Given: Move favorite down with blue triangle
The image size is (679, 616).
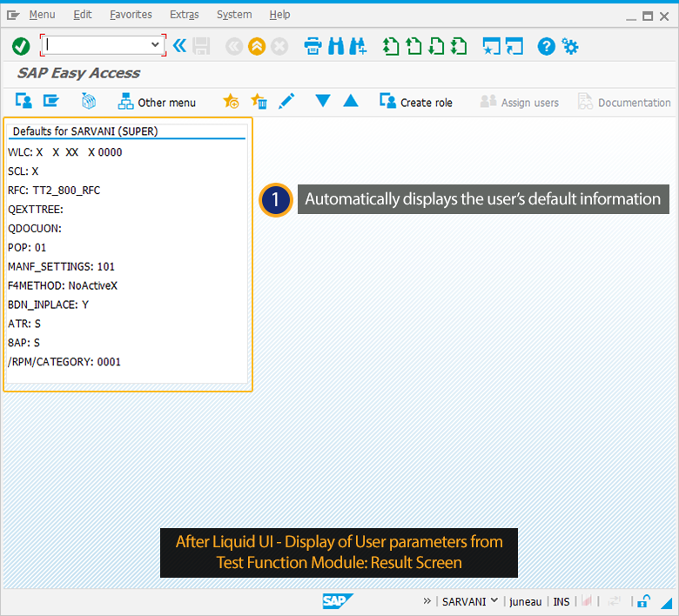Looking at the screenshot, I should pyautogui.click(x=323, y=101).
